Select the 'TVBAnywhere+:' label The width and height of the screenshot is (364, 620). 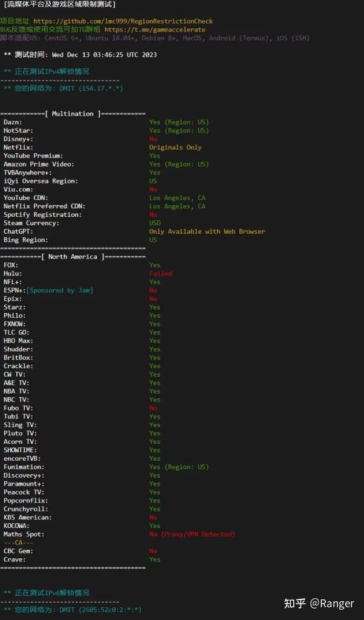click(x=28, y=173)
